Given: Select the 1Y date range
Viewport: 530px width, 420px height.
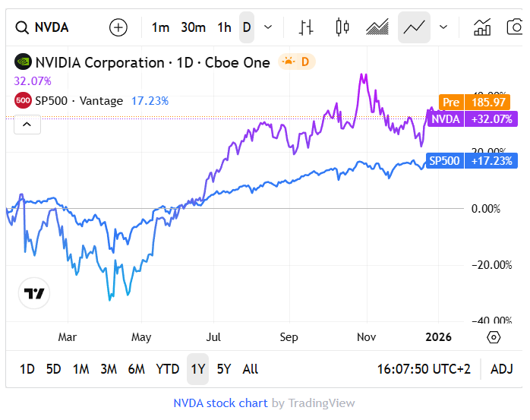Looking at the screenshot, I should pyautogui.click(x=198, y=369).
